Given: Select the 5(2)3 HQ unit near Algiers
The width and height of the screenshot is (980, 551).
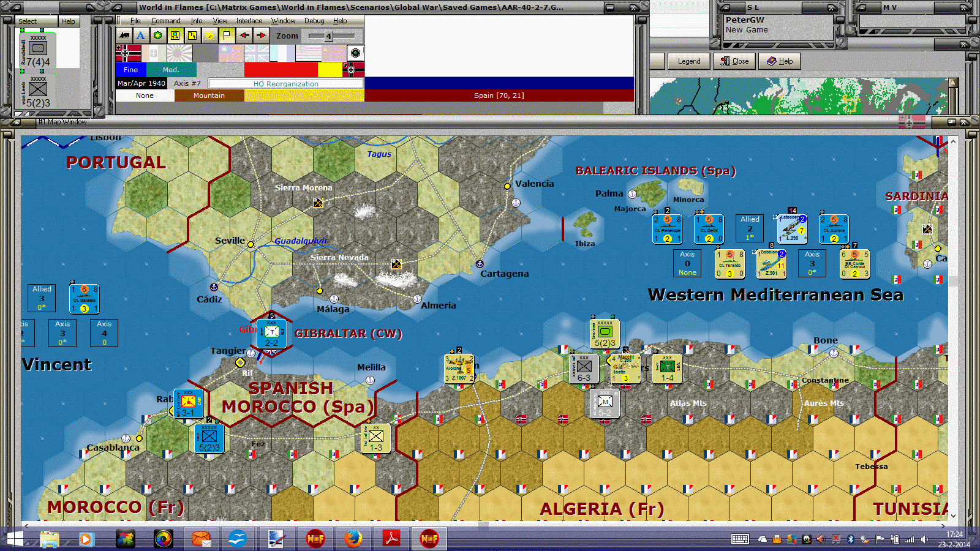Looking at the screenshot, I should [605, 334].
